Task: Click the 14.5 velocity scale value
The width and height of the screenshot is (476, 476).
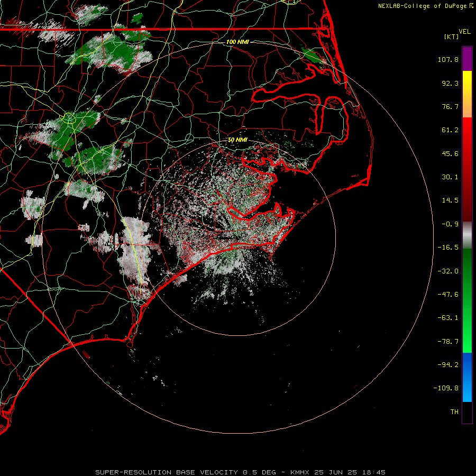Action: (x=450, y=200)
